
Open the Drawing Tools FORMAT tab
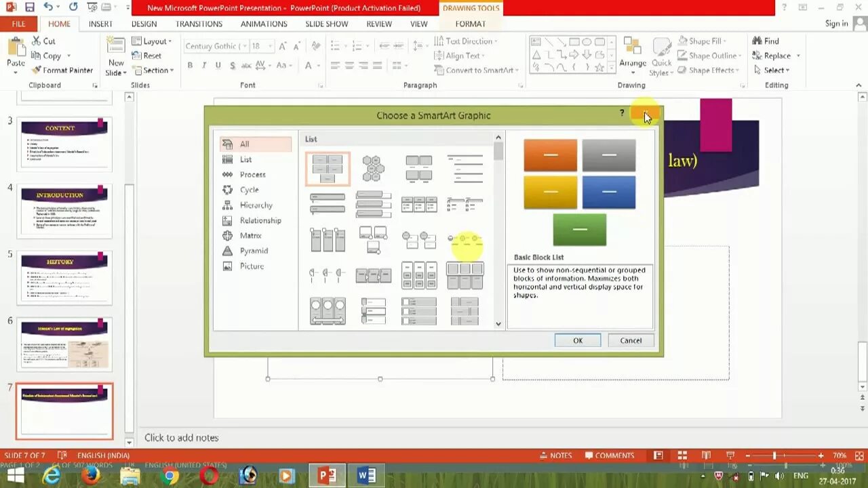coord(471,24)
